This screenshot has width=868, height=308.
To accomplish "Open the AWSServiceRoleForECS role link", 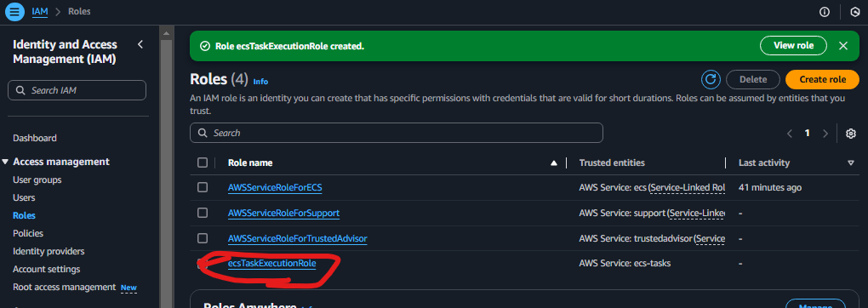I will tap(275, 187).
